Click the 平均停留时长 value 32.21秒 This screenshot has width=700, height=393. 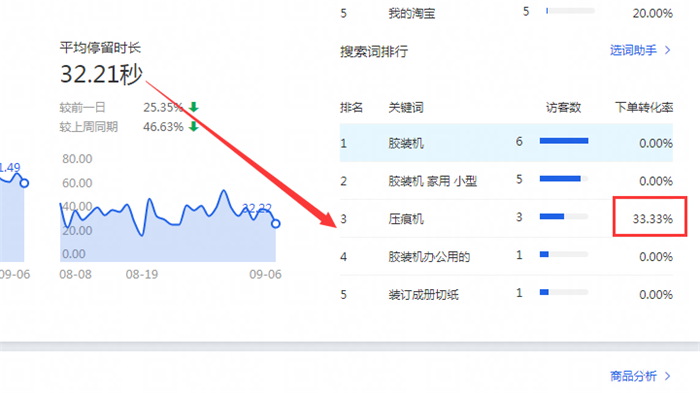pos(101,74)
